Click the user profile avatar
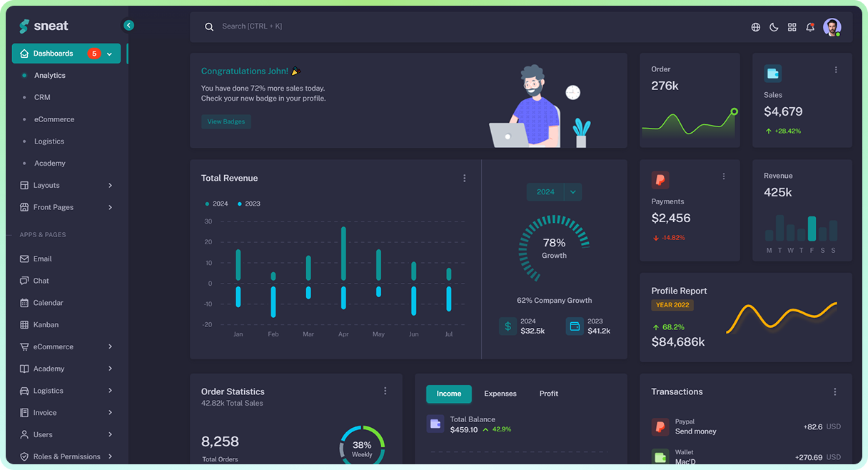 [832, 27]
